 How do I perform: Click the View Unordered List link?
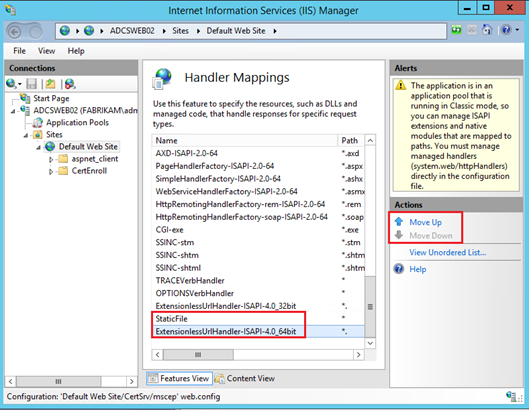pos(447,252)
